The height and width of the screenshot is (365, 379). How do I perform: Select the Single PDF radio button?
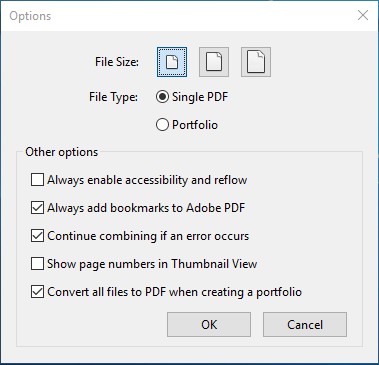[x=162, y=97]
